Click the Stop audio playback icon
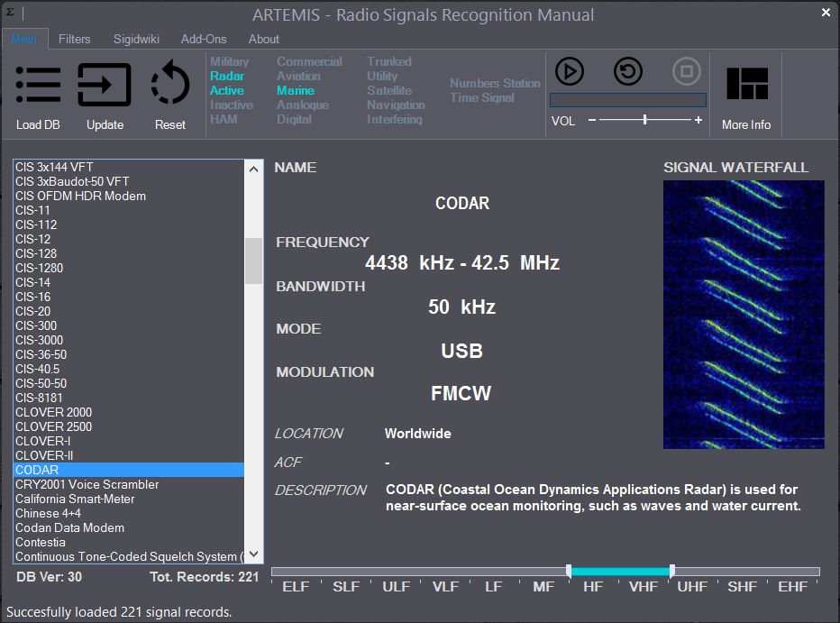840x623 pixels. pyautogui.click(x=686, y=70)
